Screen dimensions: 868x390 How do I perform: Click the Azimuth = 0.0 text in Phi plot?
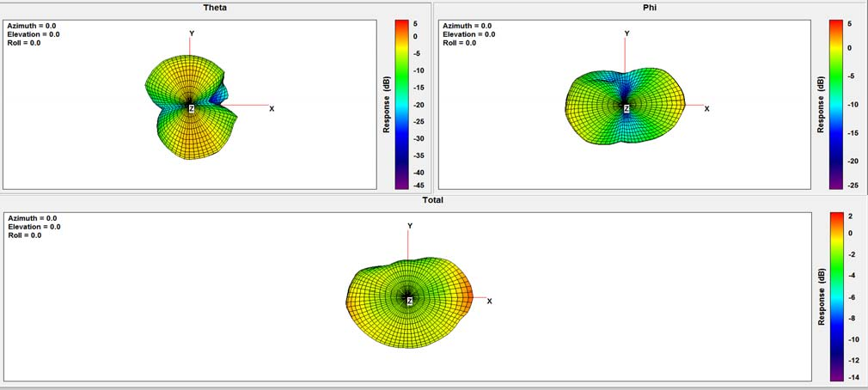(468, 26)
